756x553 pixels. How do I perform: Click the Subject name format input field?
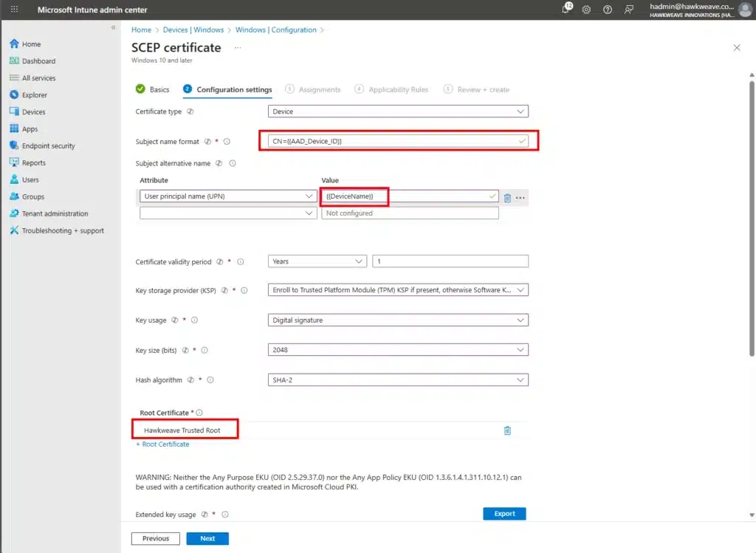click(x=391, y=141)
